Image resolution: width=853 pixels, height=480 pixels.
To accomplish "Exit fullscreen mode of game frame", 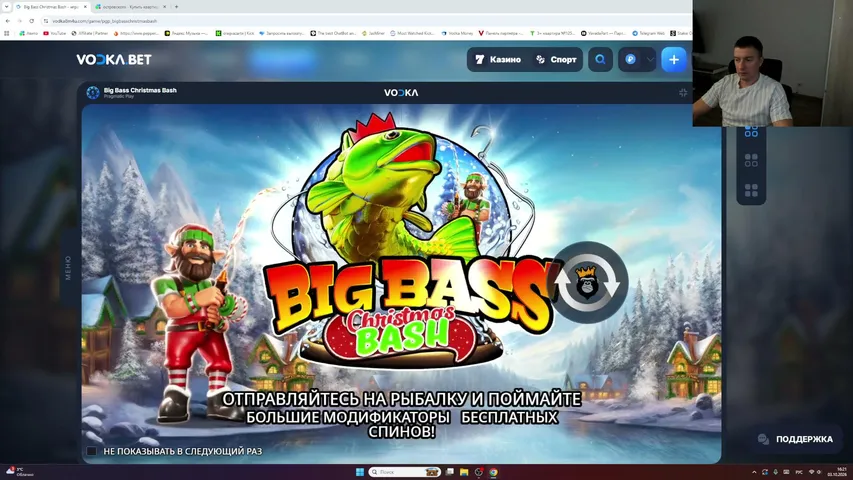I will point(683,93).
